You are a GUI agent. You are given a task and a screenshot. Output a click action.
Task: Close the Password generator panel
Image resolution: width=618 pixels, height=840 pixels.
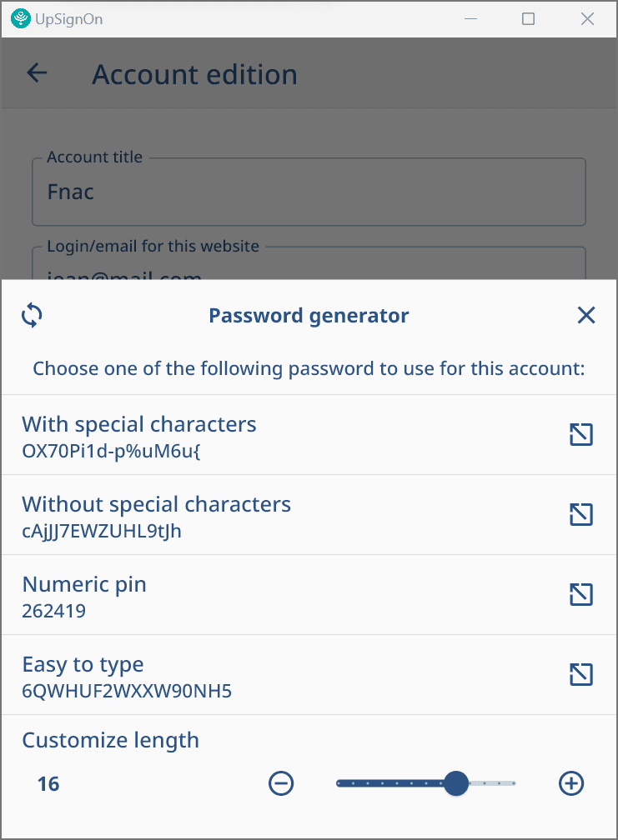point(586,315)
